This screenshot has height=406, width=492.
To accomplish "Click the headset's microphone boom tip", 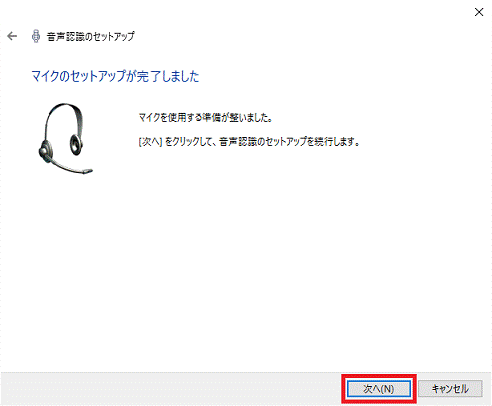I will click(88, 171).
